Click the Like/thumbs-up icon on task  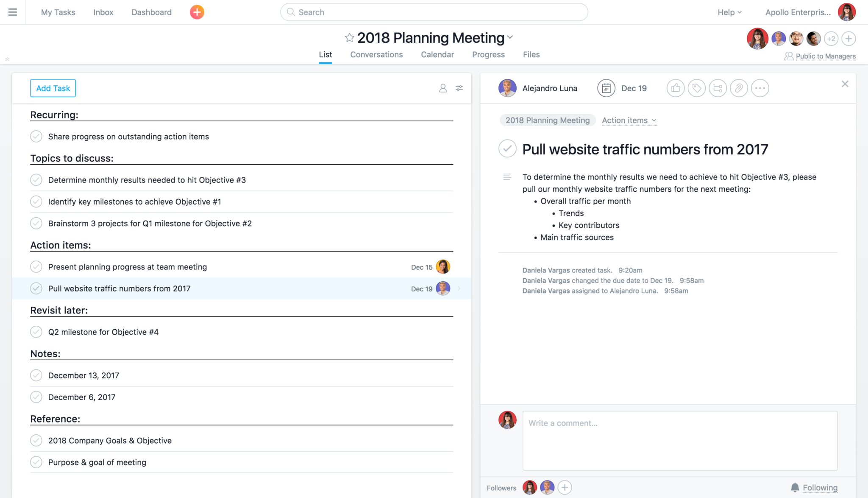676,88
